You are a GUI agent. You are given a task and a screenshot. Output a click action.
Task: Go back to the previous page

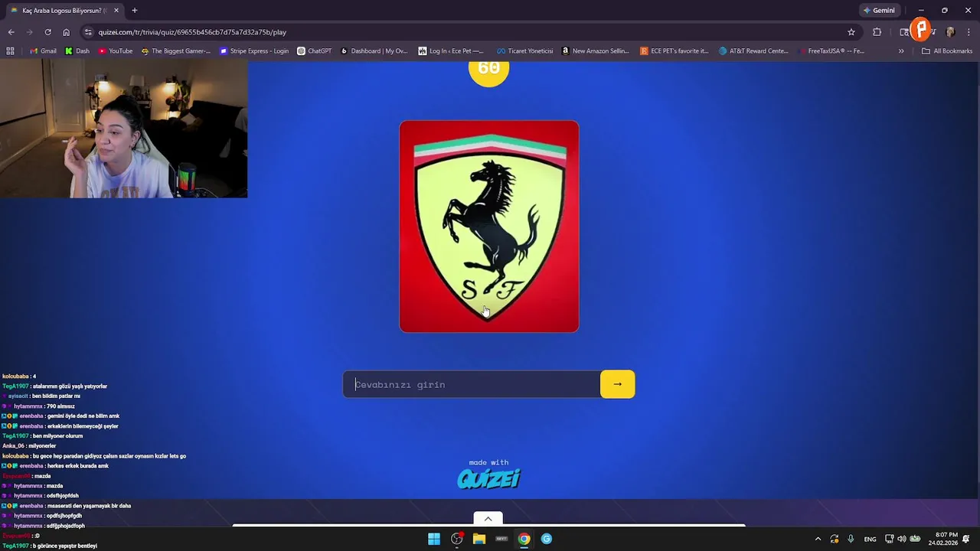click(11, 32)
